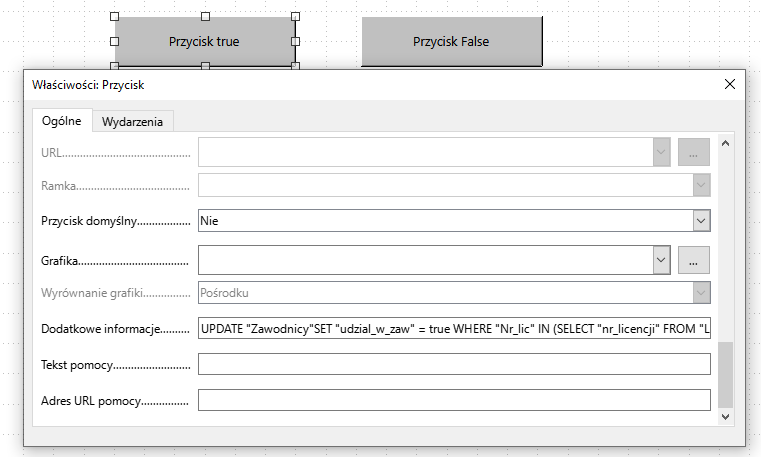Click the top-left selection handle of Przycisk true

pos(115,17)
